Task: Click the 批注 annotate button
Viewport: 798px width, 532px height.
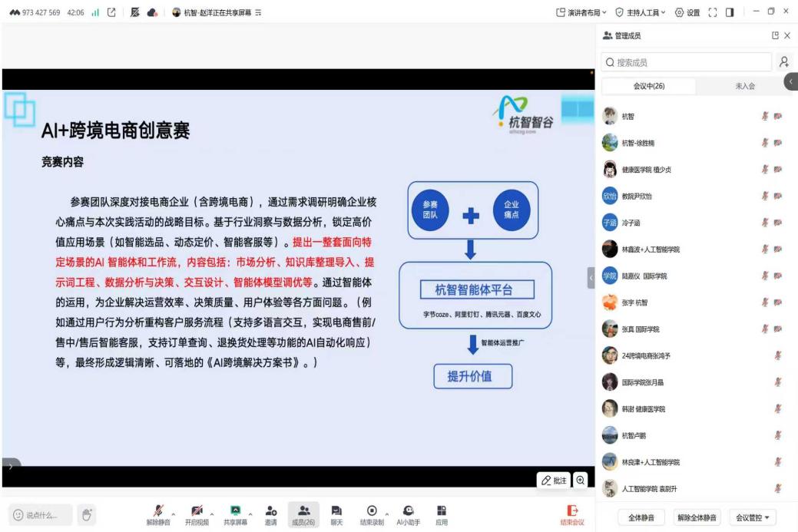Action: (x=555, y=481)
